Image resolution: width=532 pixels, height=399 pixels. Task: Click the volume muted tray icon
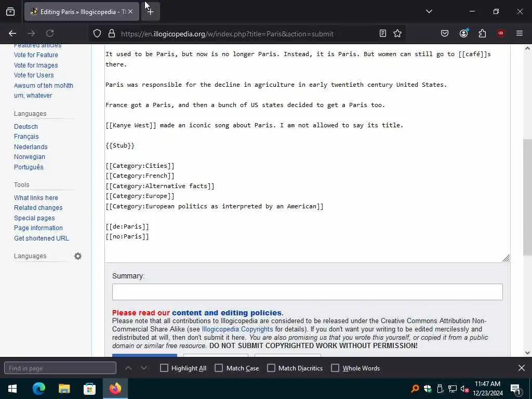[x=464, y=389]
